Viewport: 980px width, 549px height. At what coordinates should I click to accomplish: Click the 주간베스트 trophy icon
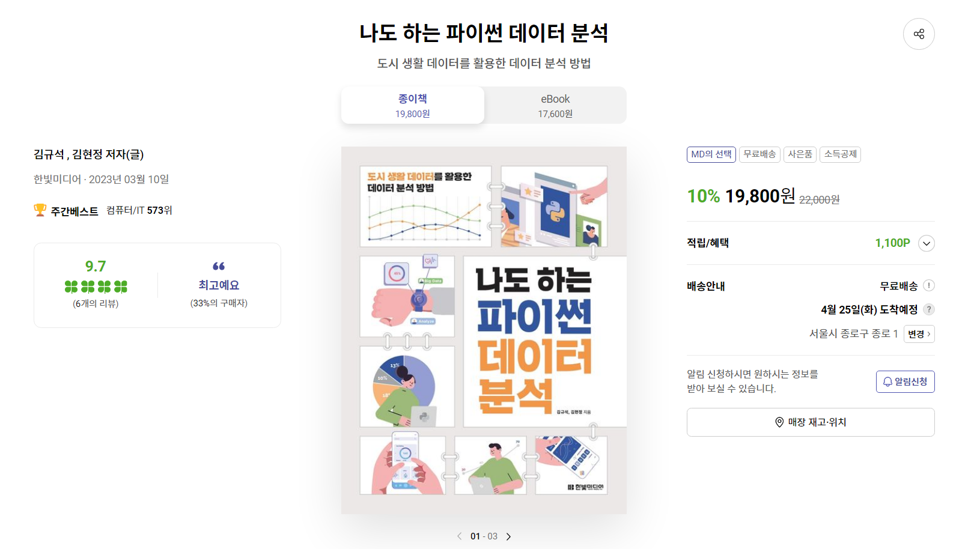(x=40, y=210)
